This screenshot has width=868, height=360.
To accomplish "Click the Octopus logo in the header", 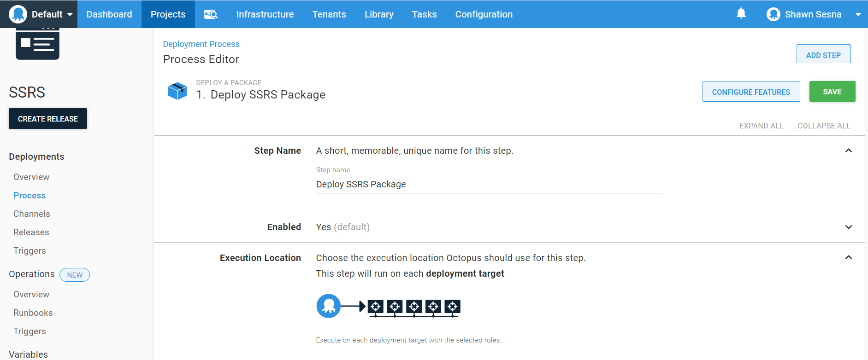I will click(x=18, y=14).
